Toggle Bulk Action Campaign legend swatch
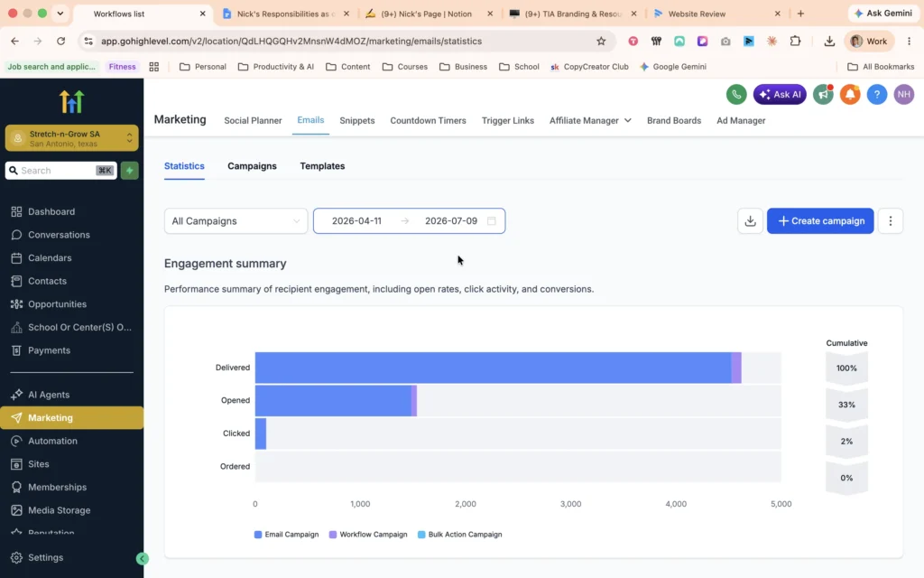This screenshot has width=924, height=578. pos(421,535)
